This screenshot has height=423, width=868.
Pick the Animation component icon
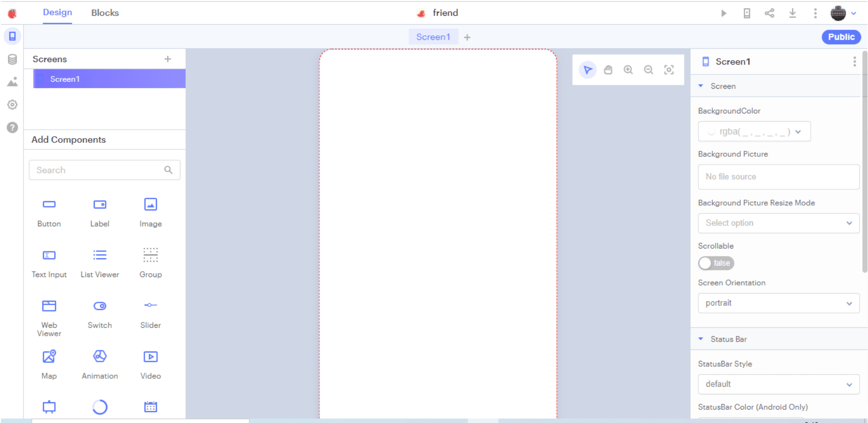[100, 356]
